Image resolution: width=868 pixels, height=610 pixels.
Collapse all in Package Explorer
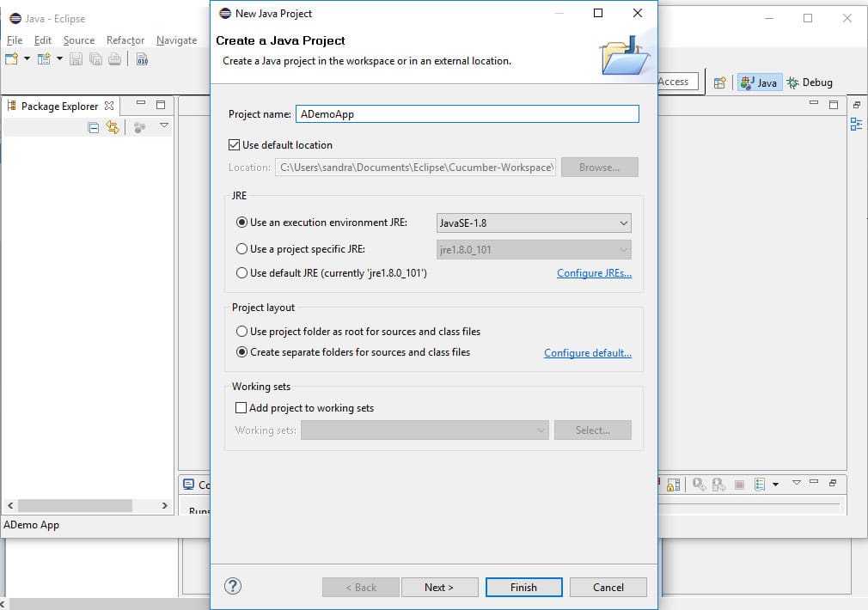pyautogui.click(x=94, y=128)
